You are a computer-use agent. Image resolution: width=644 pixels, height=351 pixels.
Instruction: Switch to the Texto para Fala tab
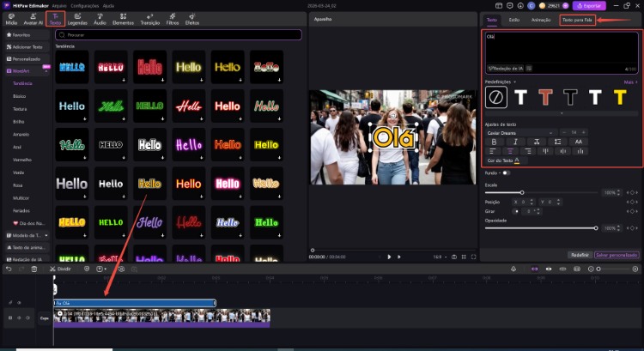coord(578,20)
